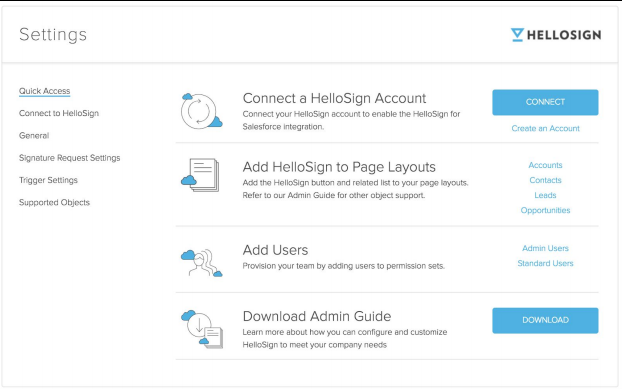
Task: Switch to Trigger Settings
Action: coord(48,180)
